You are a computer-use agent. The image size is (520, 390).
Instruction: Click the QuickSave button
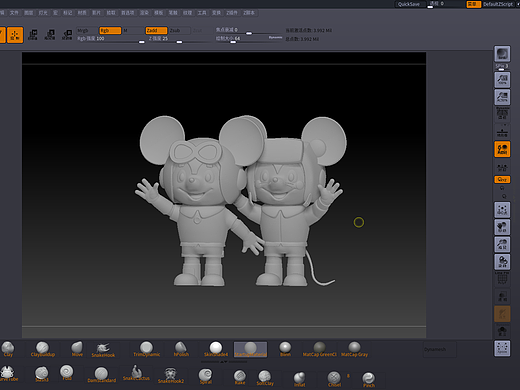click(x=409, y=4)
